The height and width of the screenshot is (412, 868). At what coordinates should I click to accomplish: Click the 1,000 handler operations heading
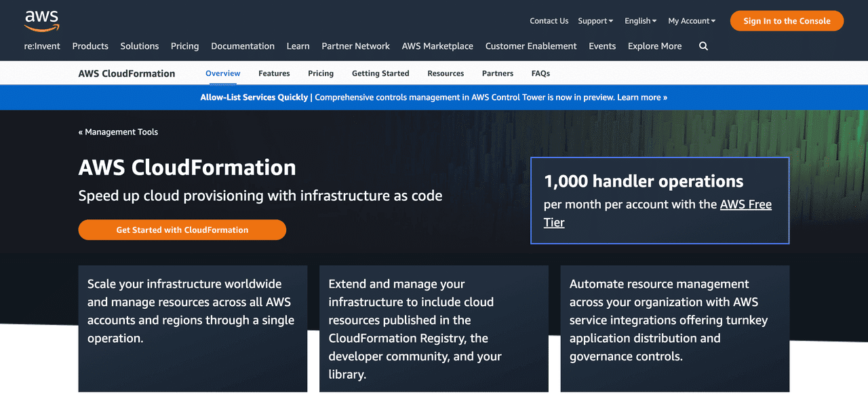tap(644, 181)
